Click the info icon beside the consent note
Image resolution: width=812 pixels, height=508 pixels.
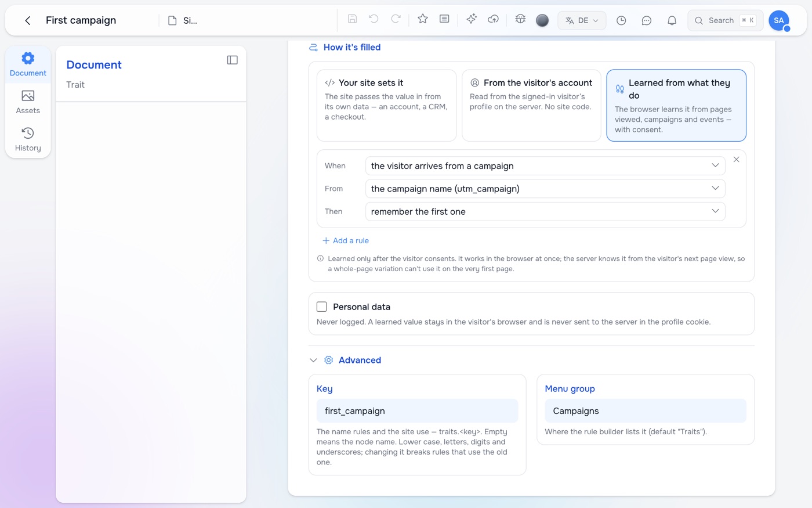point(320,258)
